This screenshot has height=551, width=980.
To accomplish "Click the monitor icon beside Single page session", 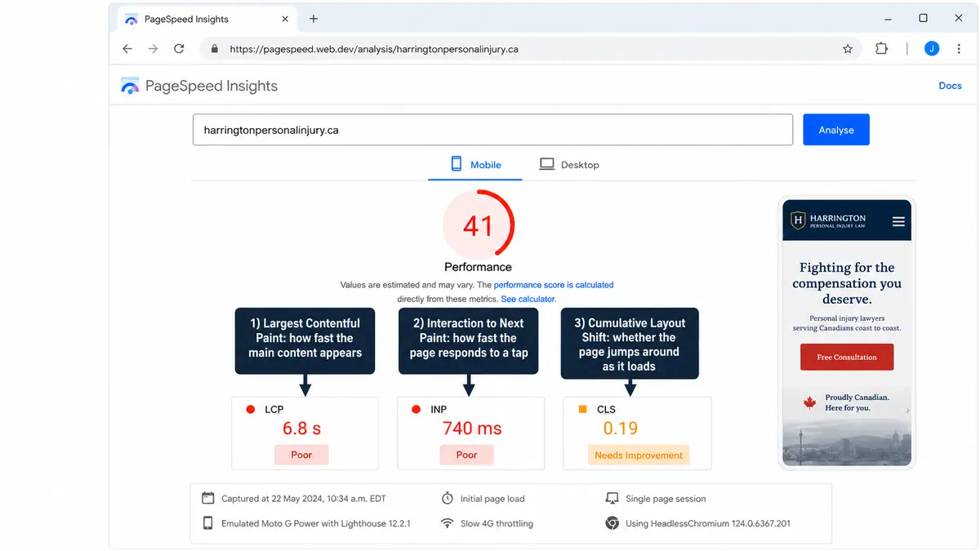I will (x=612, y=498).
